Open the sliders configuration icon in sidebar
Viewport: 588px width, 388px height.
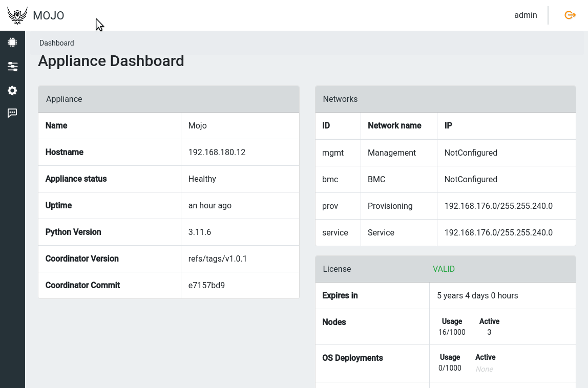coord(12,67)
